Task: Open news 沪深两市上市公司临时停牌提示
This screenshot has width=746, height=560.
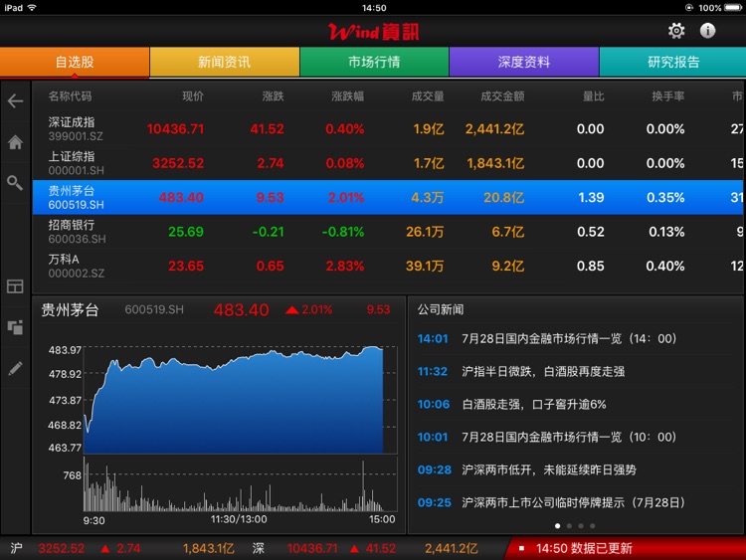Action: [x=576, y=502]
